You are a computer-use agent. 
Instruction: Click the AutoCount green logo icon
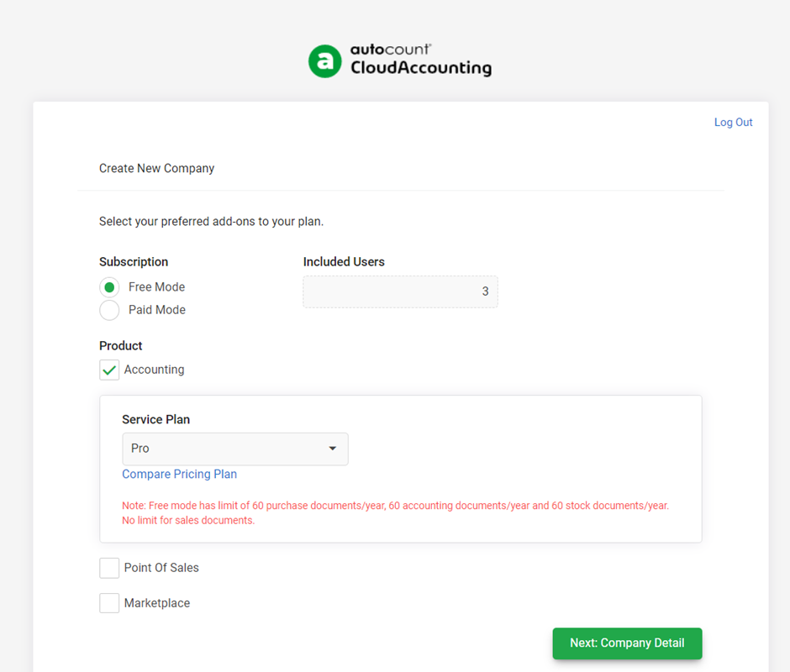[x=325, y=61]
